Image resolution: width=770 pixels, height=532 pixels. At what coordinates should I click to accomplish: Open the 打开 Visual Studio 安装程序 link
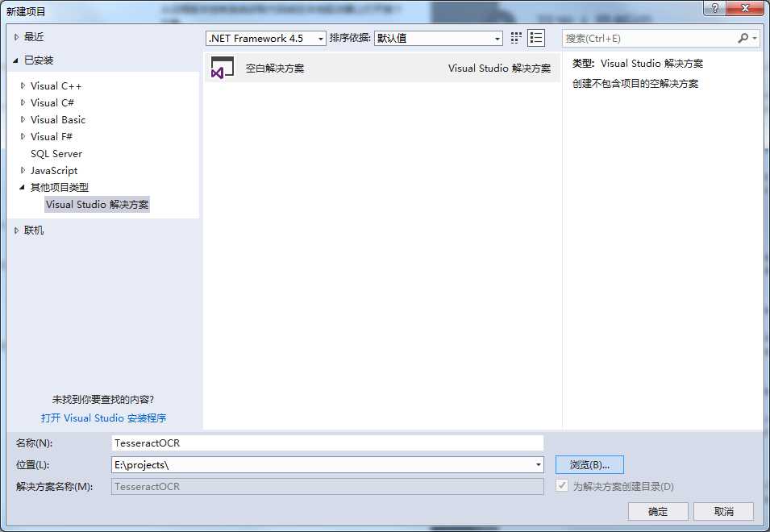[104, 418]
